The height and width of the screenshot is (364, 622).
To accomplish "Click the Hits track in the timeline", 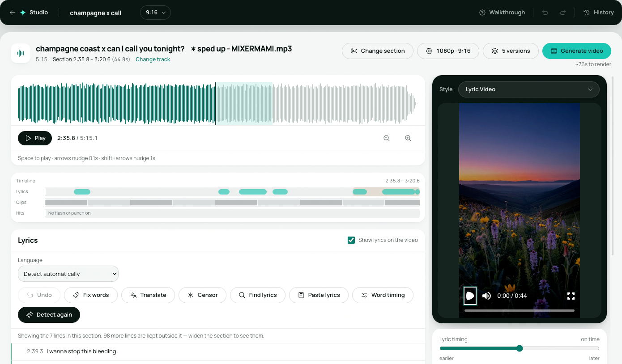I will 232,213.
